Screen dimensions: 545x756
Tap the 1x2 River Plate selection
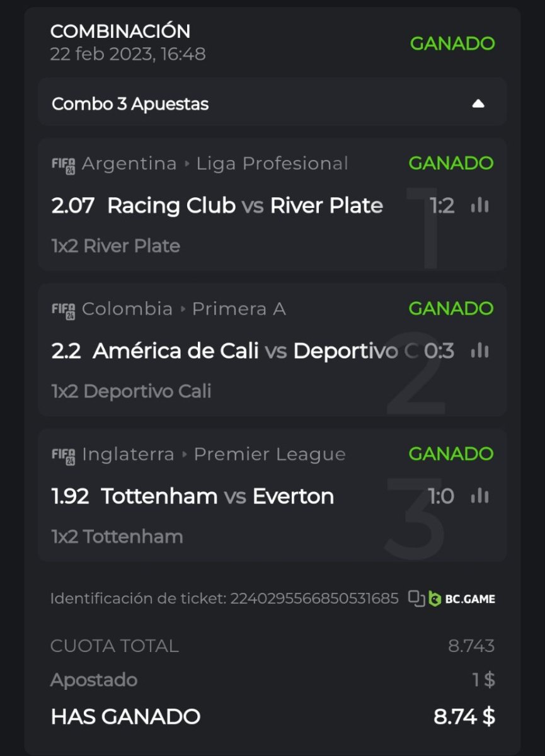click(x=116, y=246)
